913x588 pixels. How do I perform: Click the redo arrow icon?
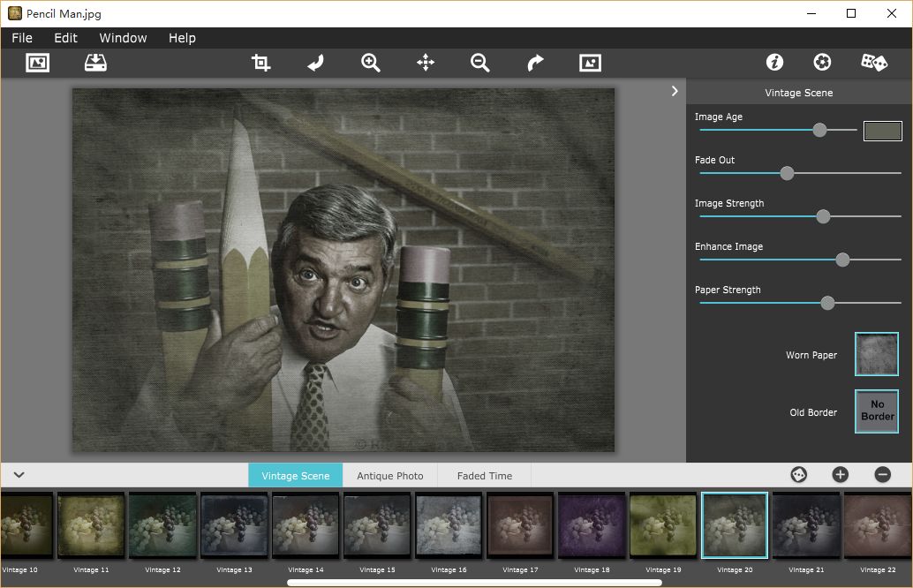[535, 63]
